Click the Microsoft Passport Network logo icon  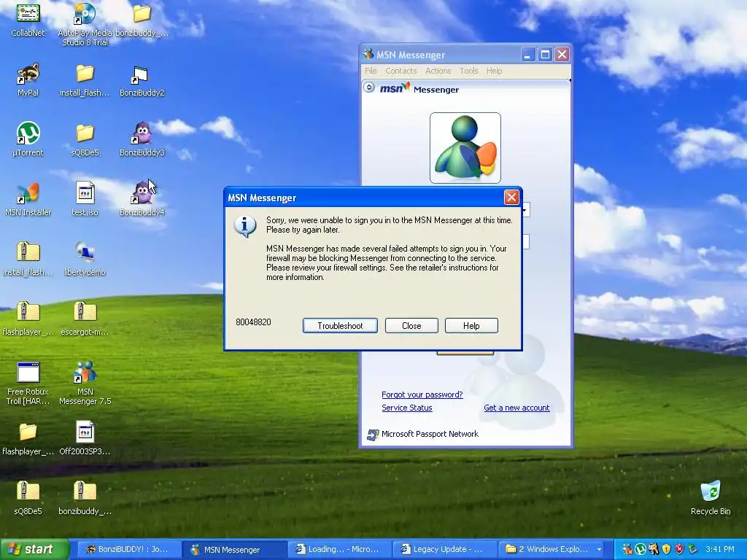[373, 435]
